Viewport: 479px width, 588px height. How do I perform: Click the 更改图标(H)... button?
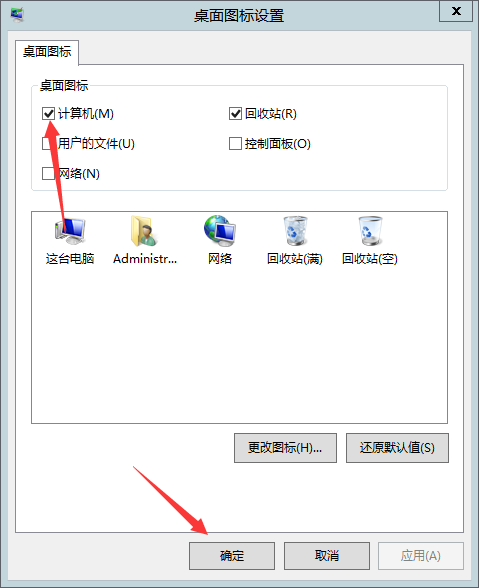point(285,448)
